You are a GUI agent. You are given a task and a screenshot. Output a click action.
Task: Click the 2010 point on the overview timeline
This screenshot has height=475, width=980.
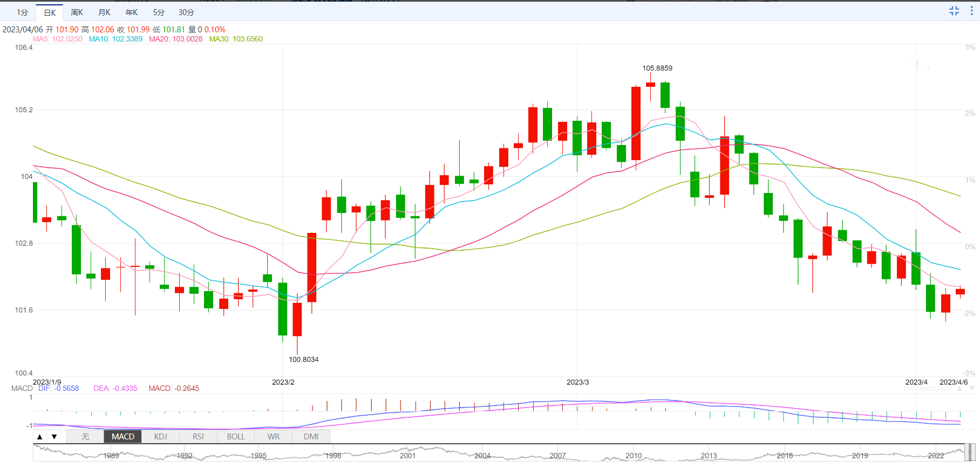[634, 456]
